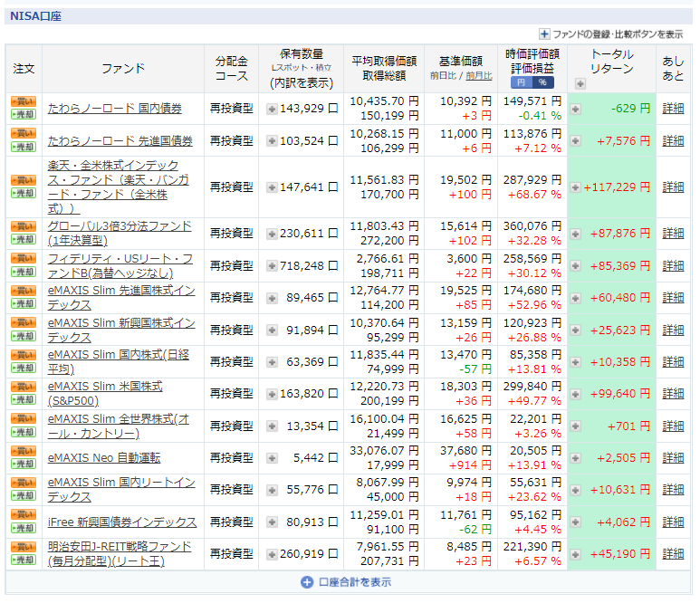Expand holdings breakdown for 89,465 口
Image resolution: width=700 pixels, height=613 pixels.
click(272, 298)
